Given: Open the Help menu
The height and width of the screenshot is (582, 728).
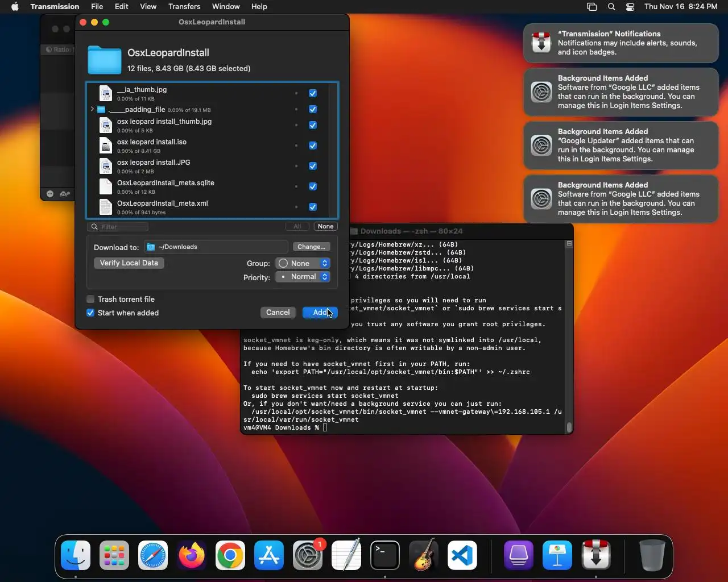Looking at the screenshot, I should pos(259,7).
